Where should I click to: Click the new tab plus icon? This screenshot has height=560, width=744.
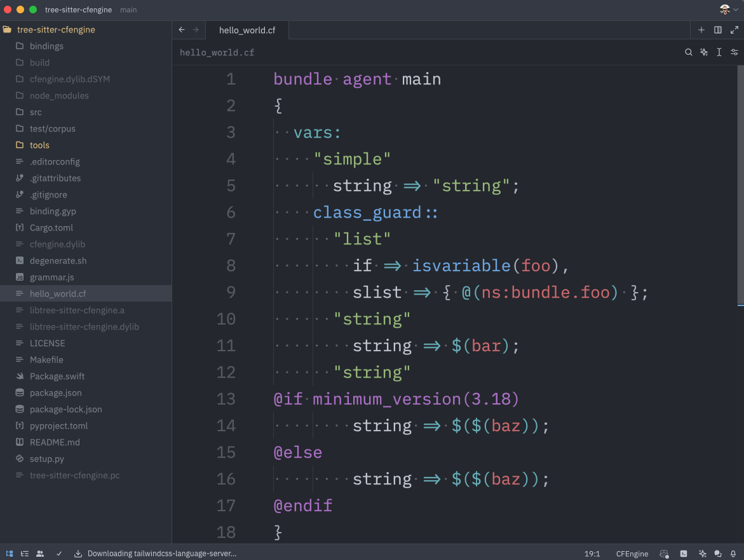701,30
